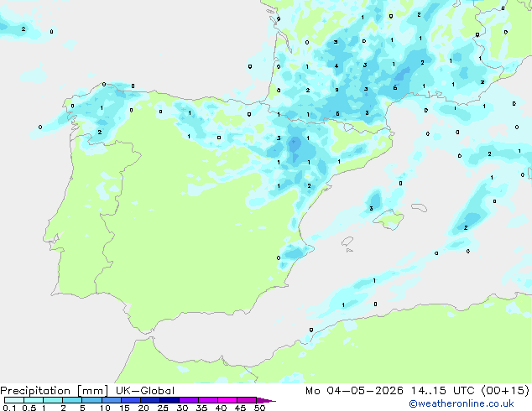Select the 0.5–1 mm legend color box
Screen dimensions: 532x411
pos(34,400)
